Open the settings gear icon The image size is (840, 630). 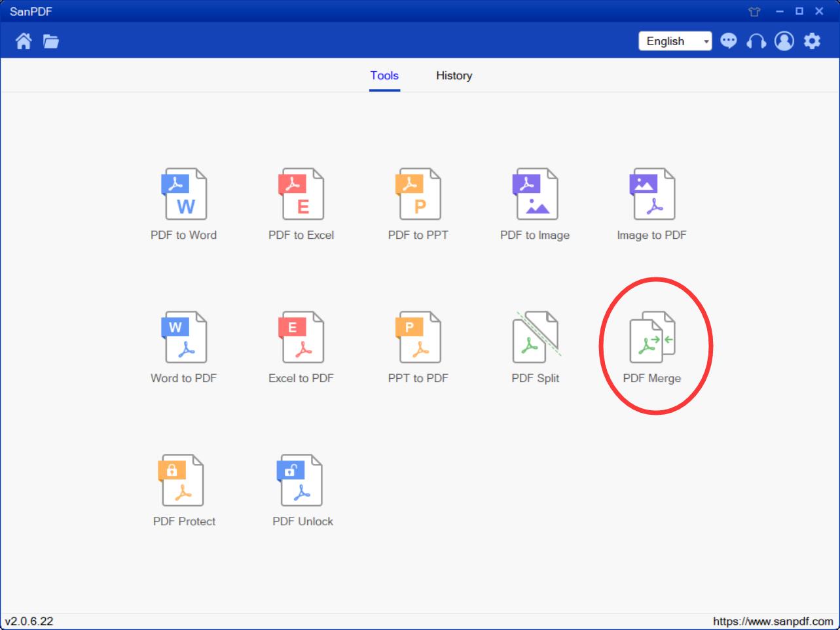[x=813, y=41]
